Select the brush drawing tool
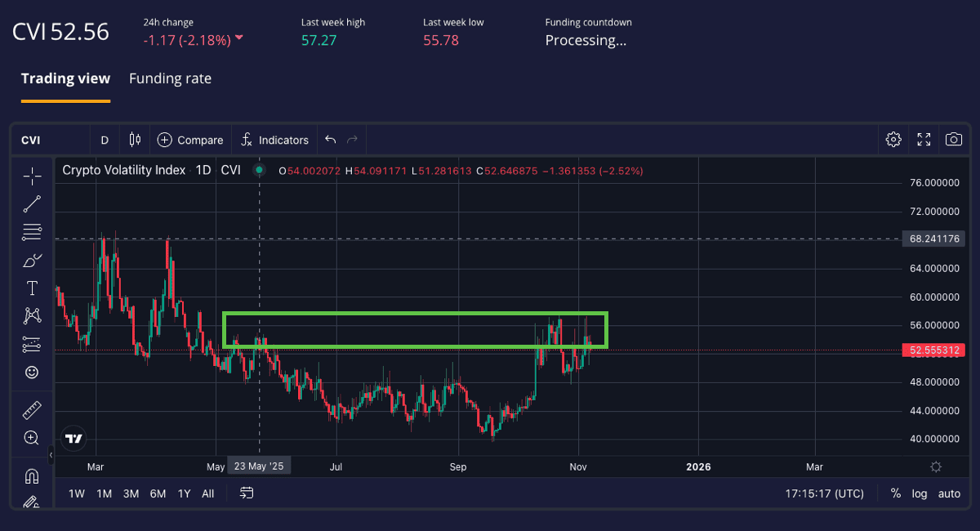Screen dimensions: 980x531 coord(32,261)
